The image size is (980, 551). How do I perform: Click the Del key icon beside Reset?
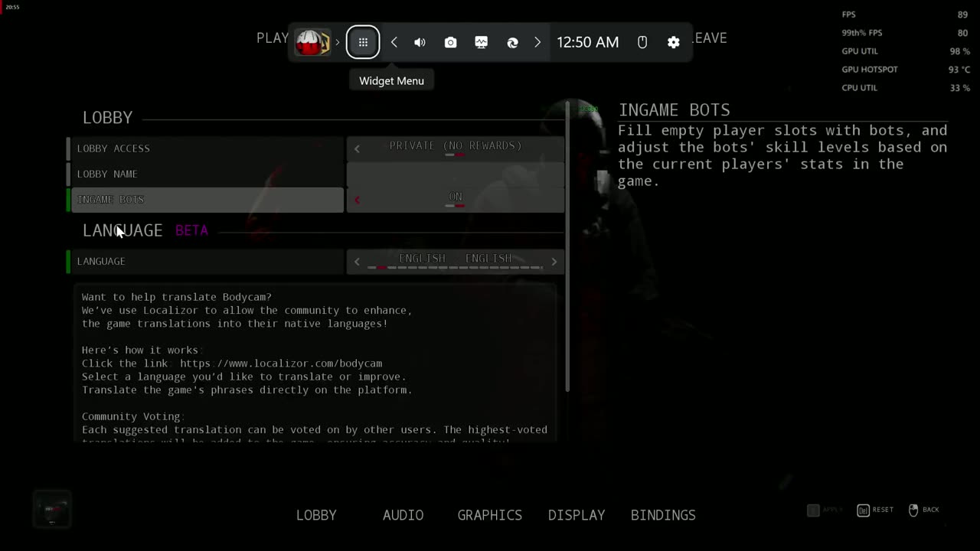coord(863,510)
